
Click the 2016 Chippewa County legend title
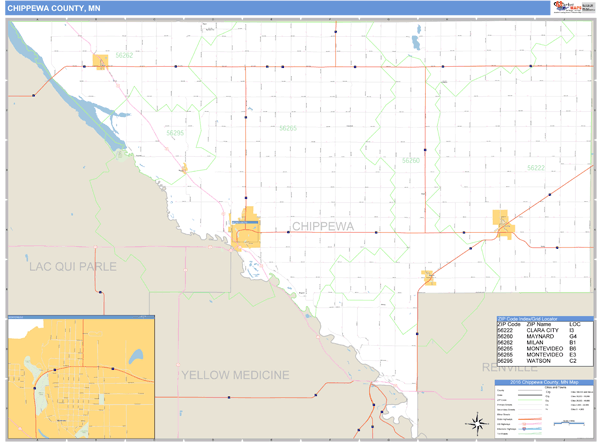pyautogui.click(x=540, y=382)
